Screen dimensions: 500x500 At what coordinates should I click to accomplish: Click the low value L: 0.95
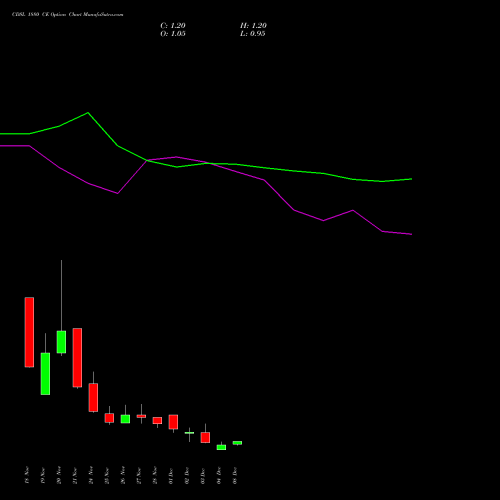click(x=253, y=34)
